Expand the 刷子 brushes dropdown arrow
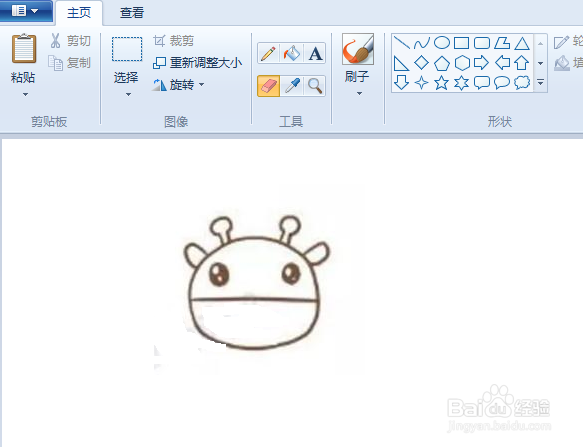 [359, 94]
